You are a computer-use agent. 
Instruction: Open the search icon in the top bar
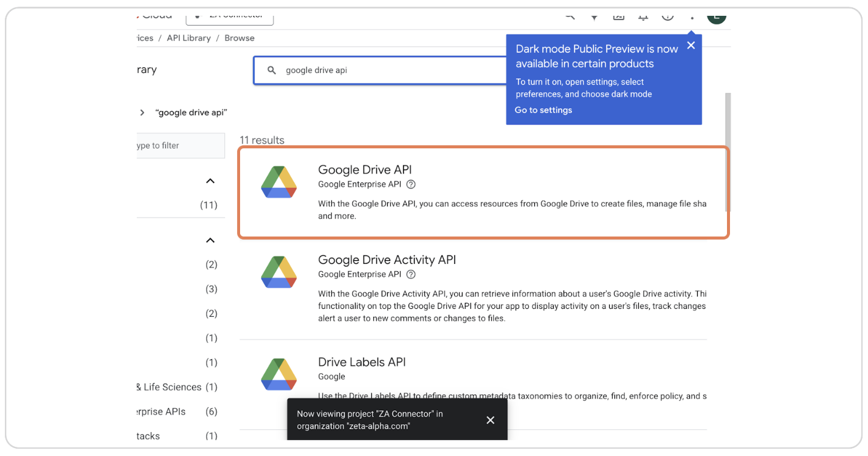tap(570, 16)
